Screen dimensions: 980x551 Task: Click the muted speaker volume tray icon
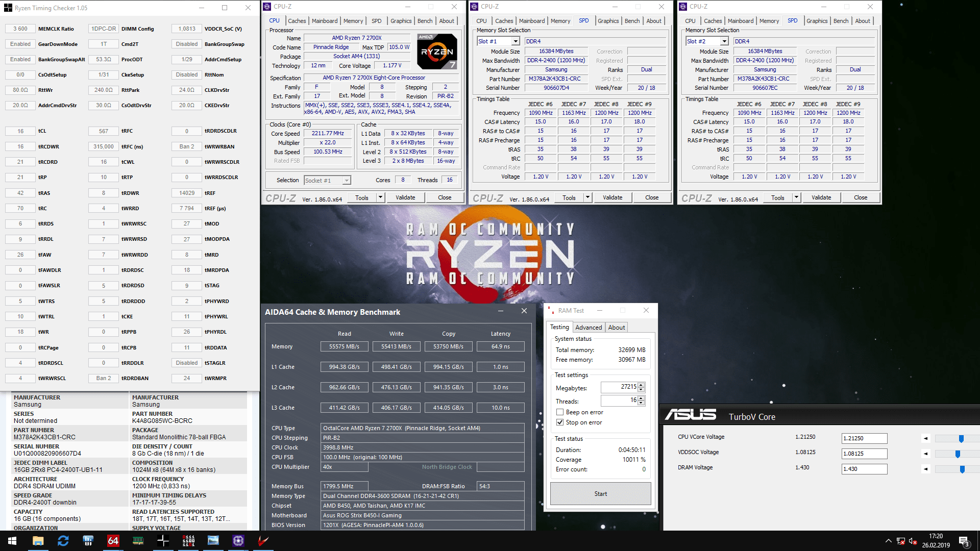[x=913, y=541]
